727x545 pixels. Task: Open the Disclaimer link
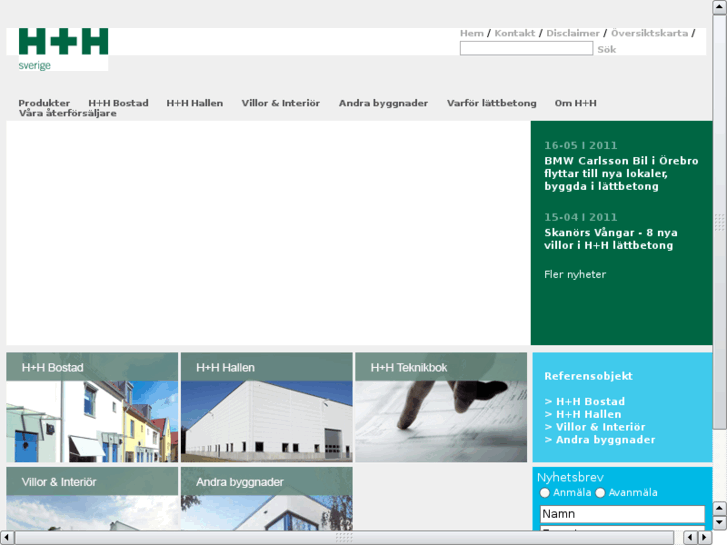573,33
